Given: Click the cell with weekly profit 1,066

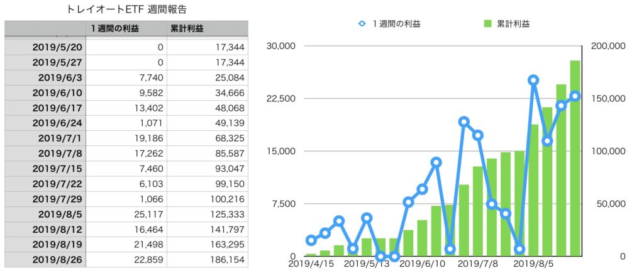Looking at the screenshot, I should pos(126,199).
